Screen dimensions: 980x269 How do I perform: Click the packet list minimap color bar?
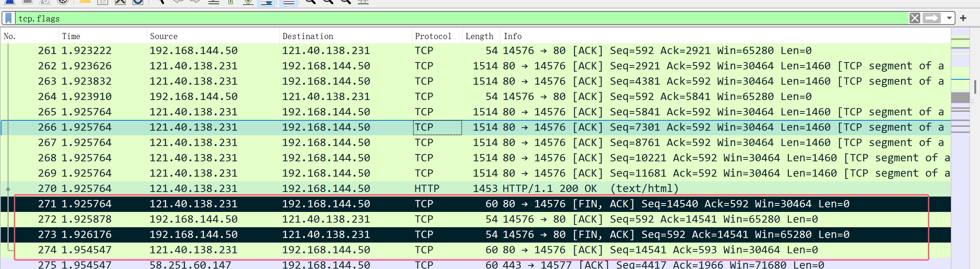point(960,149)
